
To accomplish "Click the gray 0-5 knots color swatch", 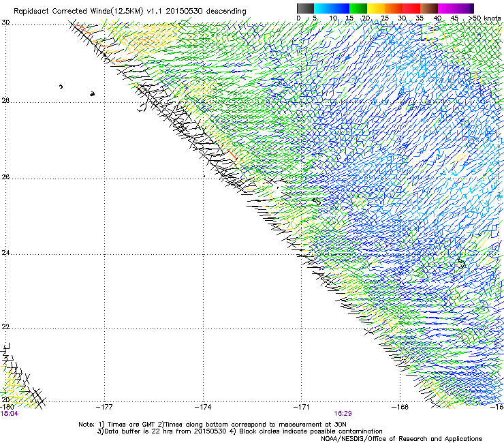I will coord(305,8).
